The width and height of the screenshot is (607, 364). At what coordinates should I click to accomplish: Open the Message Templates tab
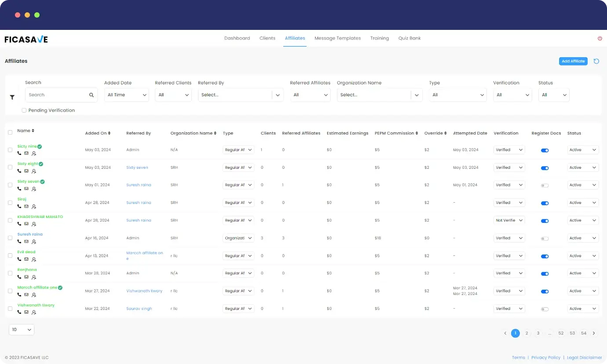[x=337, y=38]
